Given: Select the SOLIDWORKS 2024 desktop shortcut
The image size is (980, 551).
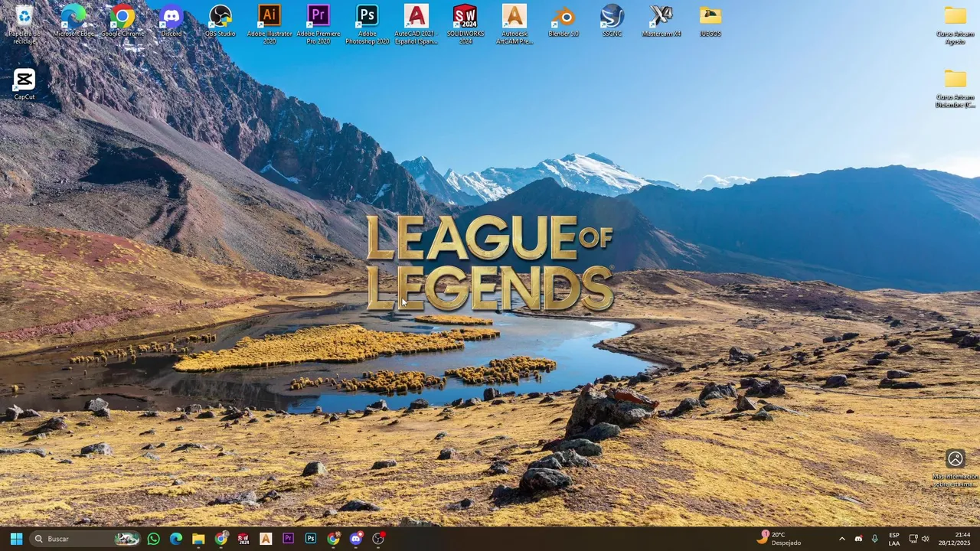Looking at the screenshot, I should coord(465,24).
